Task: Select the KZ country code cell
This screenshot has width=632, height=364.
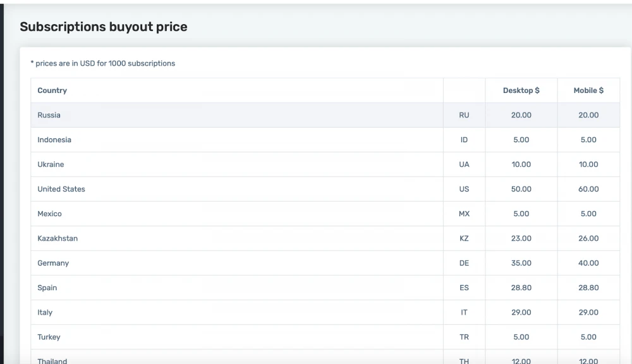Action: coord(465,238)
